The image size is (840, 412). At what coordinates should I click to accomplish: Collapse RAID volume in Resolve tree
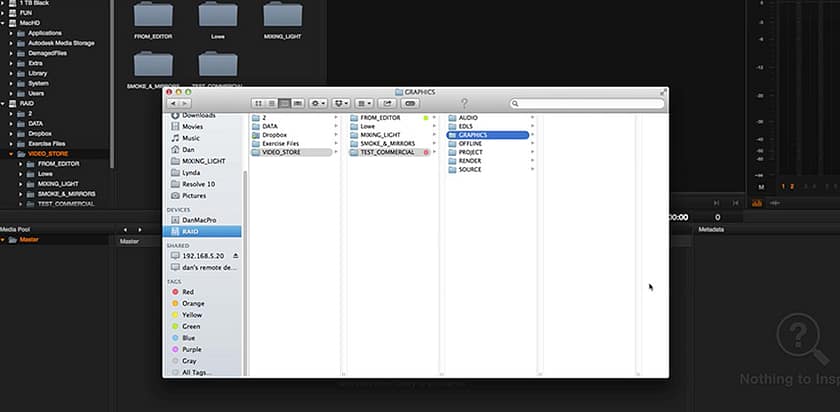(3, 103)
